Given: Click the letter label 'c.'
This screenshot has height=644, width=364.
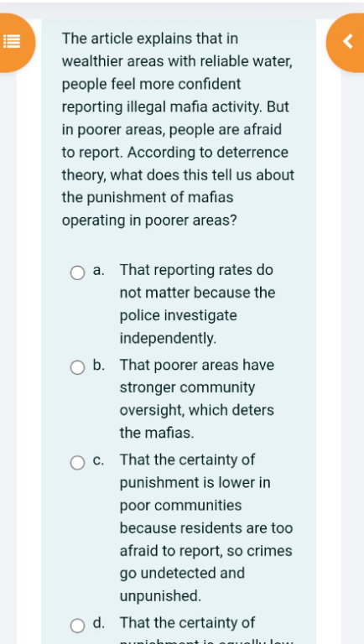Looking at the screenshot, I should [99, 460].
